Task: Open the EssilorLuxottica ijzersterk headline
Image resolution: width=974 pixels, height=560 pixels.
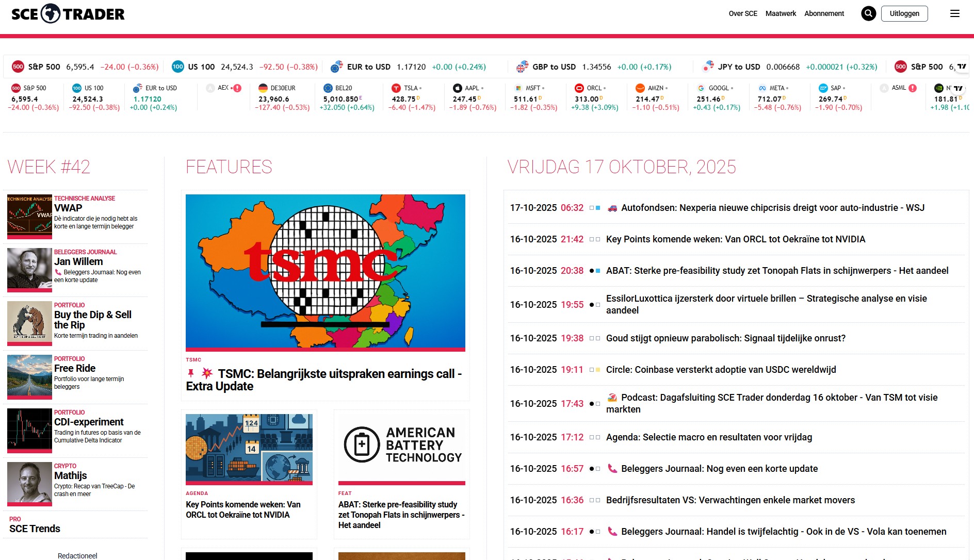Action: [767, 304]
